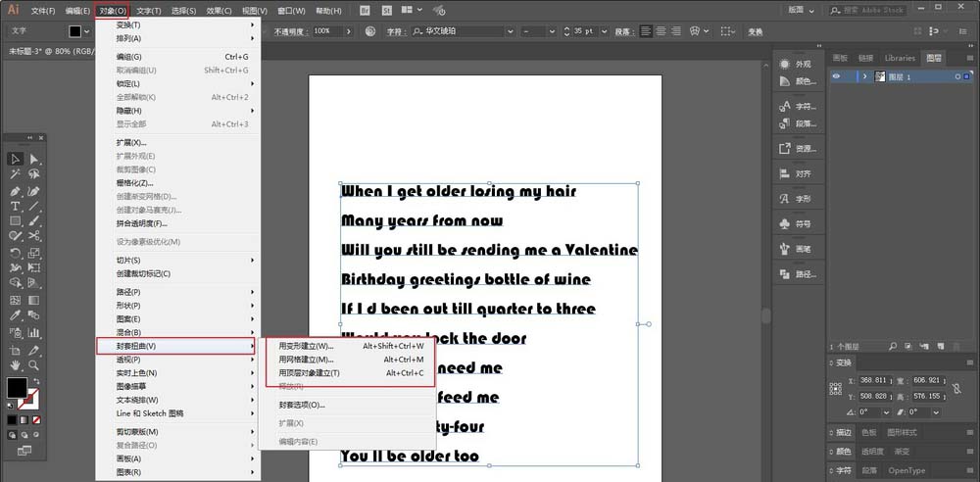Enable left paragraph alignment
The image size is (980, 482).
pyautogui.click(x=646, y=30)
